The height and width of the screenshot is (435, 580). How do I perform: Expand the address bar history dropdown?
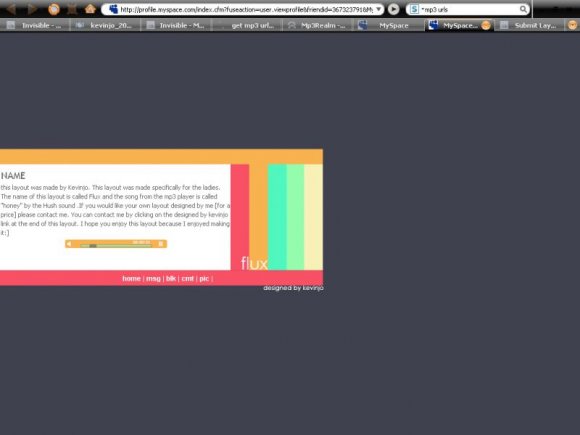point(379,9)
